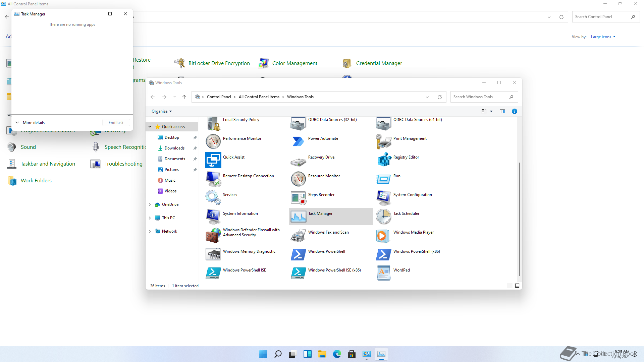This screenshot has width=644, height=362.
Task: Open the Windows Memory Diagnostic icon
Action: 213,254
